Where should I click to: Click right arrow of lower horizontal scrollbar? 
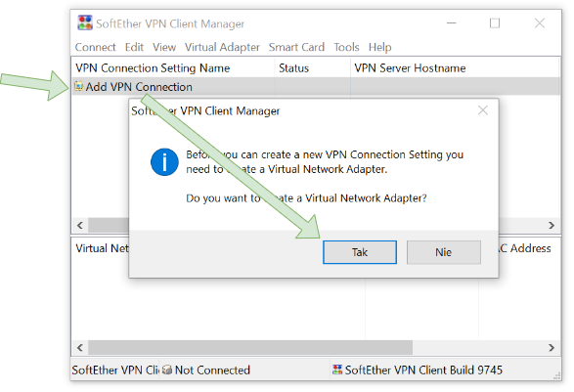pyautogui.click(x=552, y=347)
